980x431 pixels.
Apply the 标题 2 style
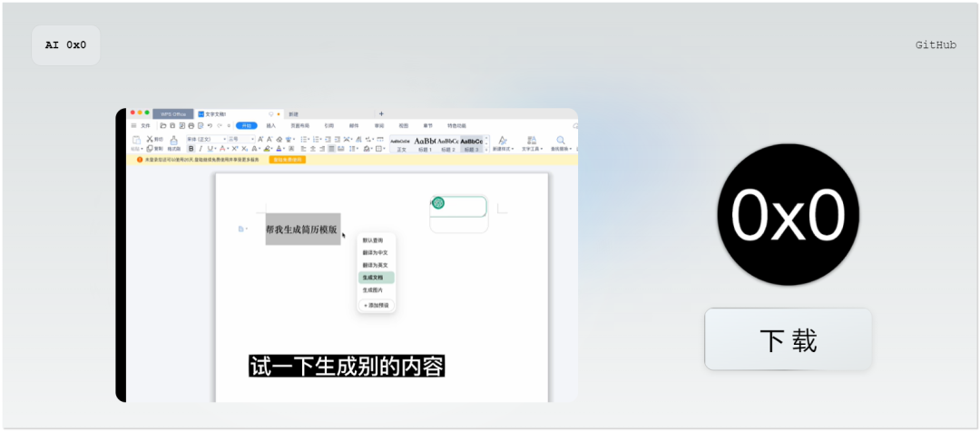[x=448, y=145]
